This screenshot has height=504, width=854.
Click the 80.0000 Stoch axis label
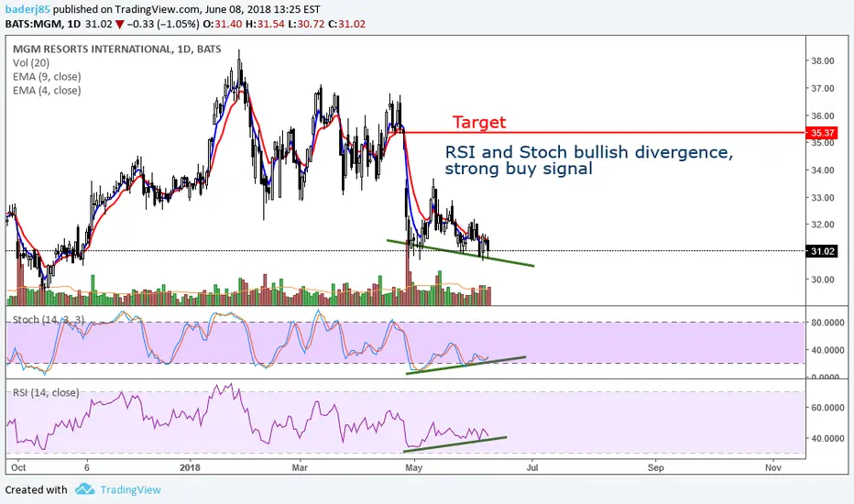coord(827,323)
